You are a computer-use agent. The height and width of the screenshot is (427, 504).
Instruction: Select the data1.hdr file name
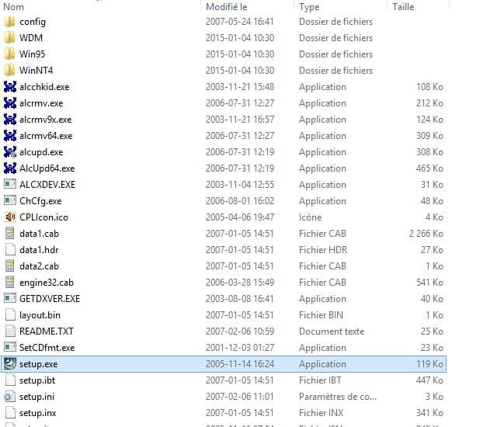[39, 250]
